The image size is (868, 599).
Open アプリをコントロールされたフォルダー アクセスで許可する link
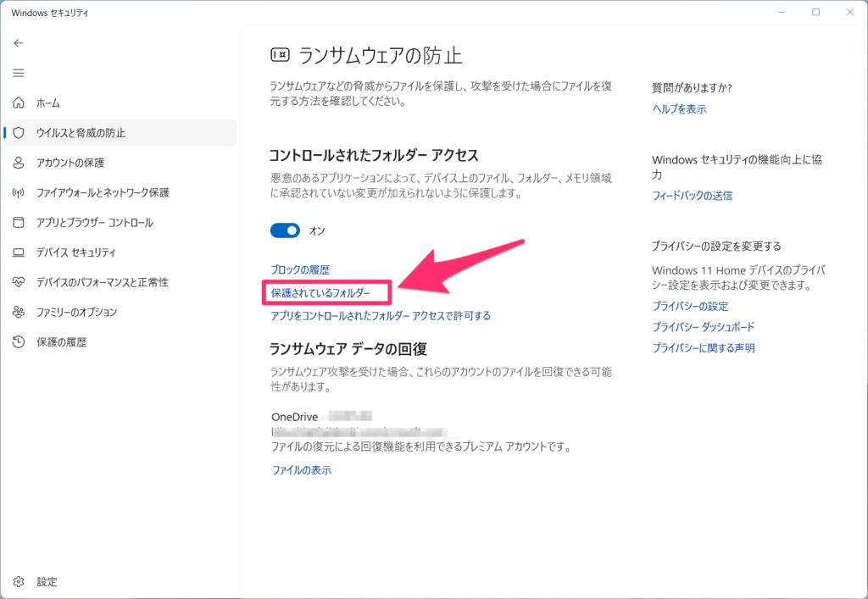(381, 316)
